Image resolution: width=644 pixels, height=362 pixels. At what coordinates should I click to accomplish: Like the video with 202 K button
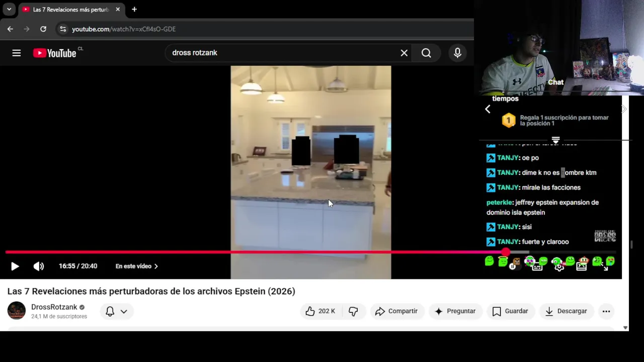coord(320,311)
